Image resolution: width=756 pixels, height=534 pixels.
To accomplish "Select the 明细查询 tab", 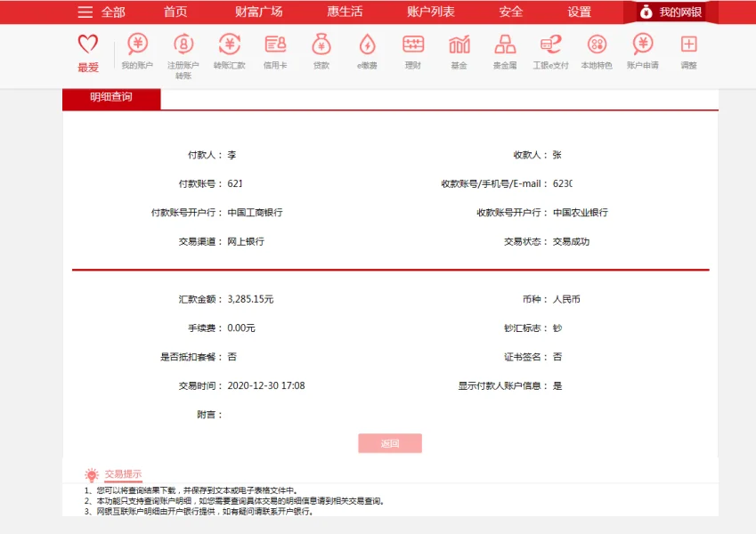I will 111,97.
